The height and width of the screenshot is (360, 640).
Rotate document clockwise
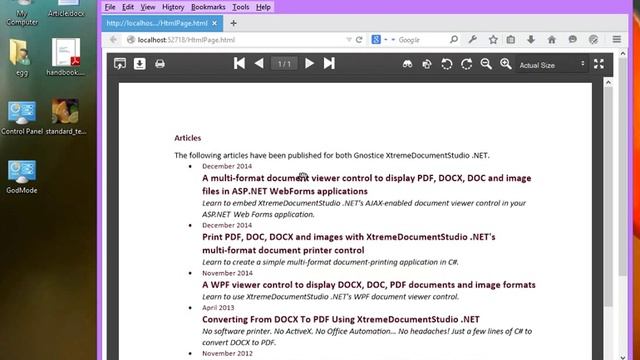point(466,64)
